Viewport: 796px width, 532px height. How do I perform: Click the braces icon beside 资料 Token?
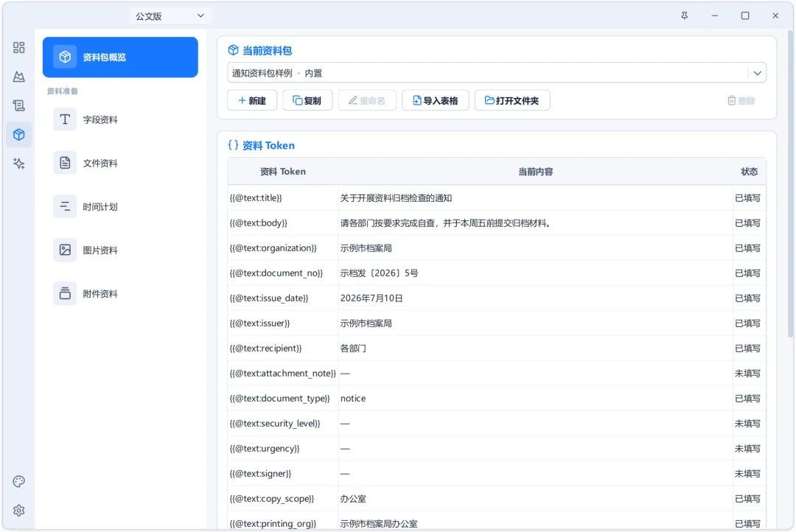(x=233, y=145)
